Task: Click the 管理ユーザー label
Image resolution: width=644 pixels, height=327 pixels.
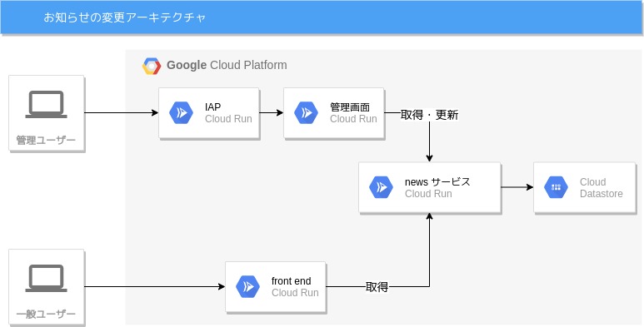Action: (46, 141)
